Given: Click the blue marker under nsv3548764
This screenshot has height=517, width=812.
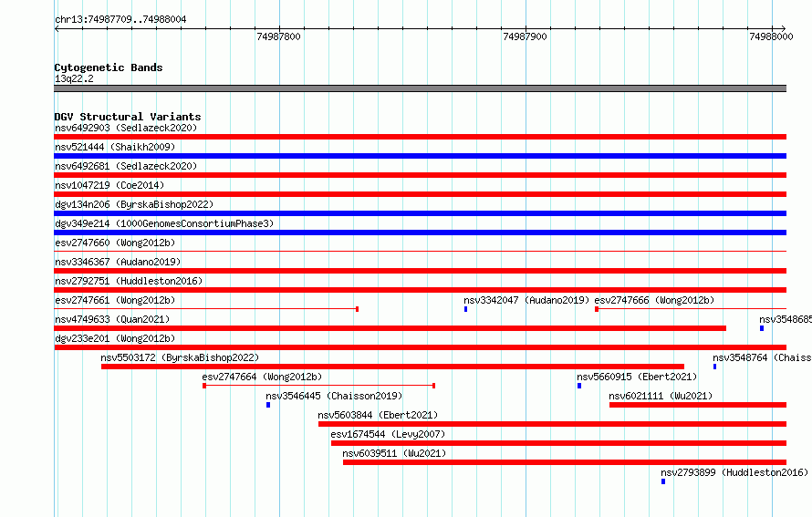Looking at the screenshot, I should [714, 367].
